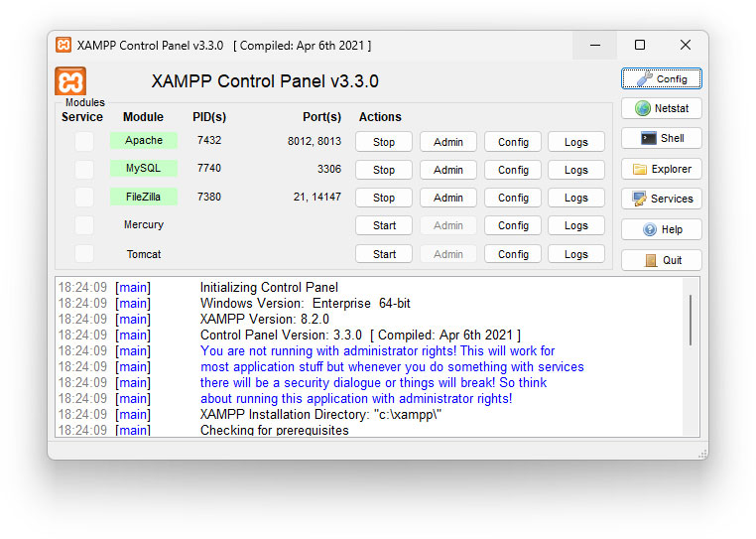Click the 'Initializing Control Panel' log line
The image size is (756, 539).
tap(269, 288)
